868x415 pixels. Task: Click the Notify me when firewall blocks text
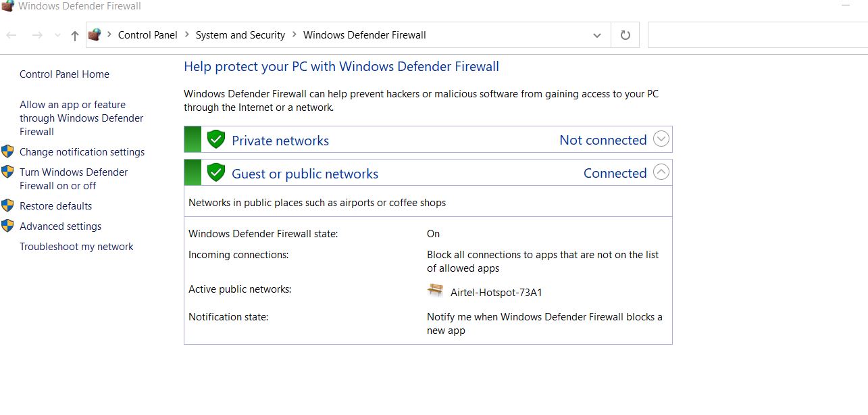pyautogui.click(x=544, y=324)
